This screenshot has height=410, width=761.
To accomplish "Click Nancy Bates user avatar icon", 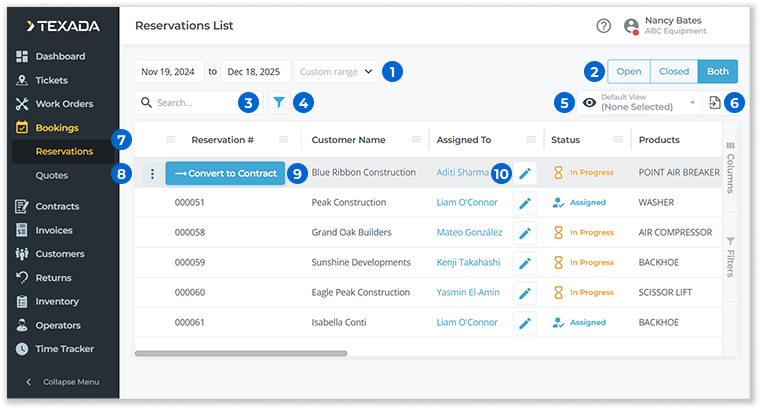I will (631, 27).
